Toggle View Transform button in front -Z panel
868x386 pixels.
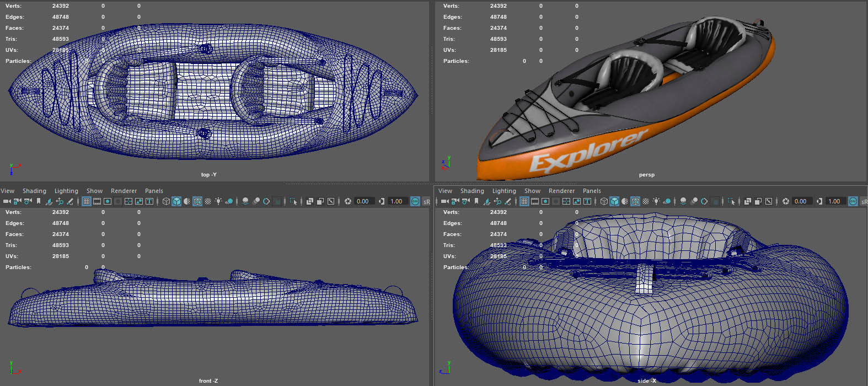pos(415,201)
